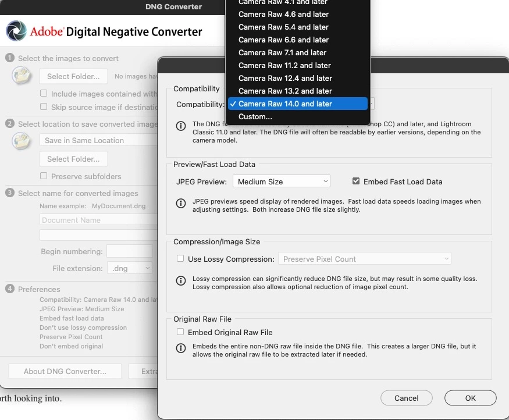Click 'Preserve Pixel Count' summary line in Preferences
This screenshot has height=420, width=509.
click(x=71, y=337)
